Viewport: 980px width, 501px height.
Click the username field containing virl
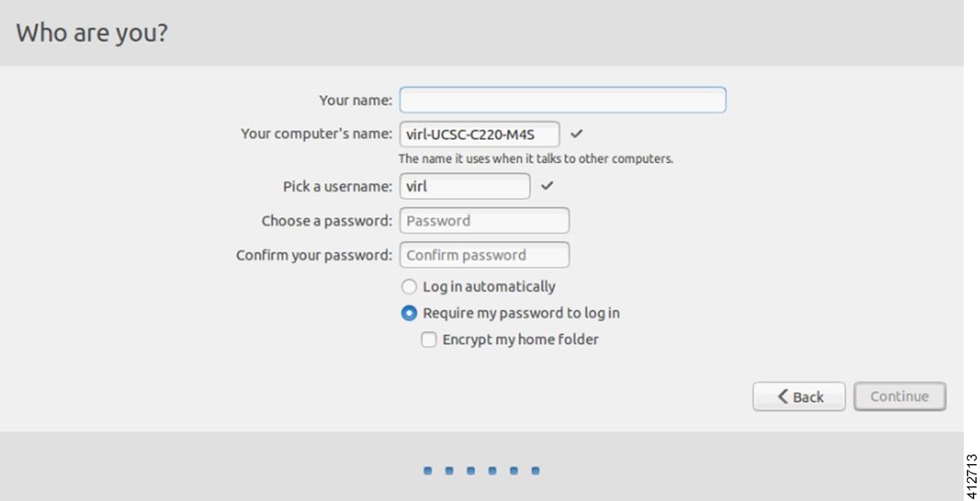tap(464, 186)
